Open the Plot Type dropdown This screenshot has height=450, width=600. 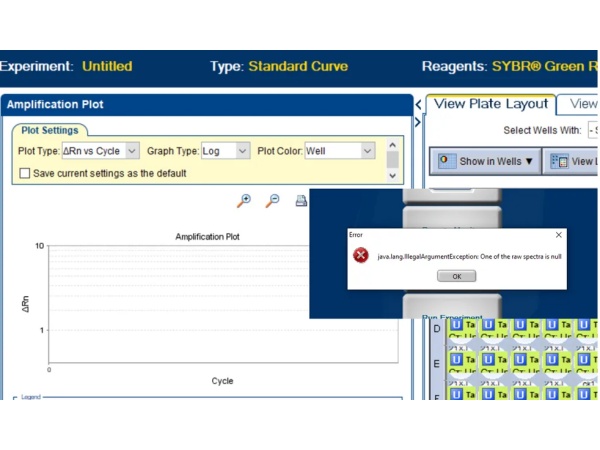point(132,151)
